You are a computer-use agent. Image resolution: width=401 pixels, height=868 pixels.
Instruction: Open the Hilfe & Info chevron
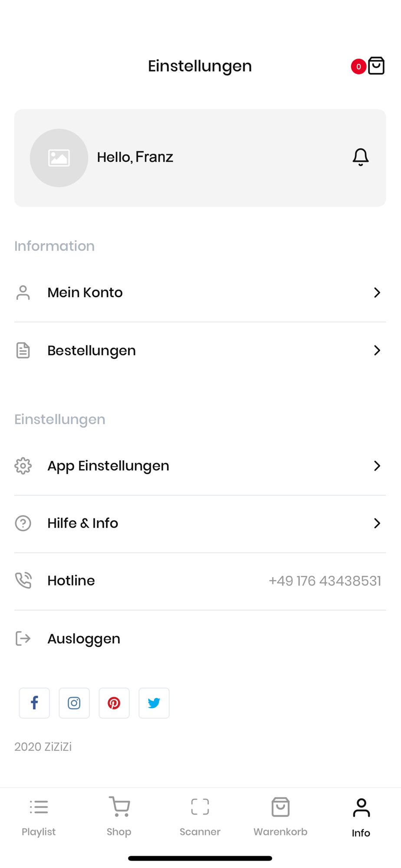point(377,523)
